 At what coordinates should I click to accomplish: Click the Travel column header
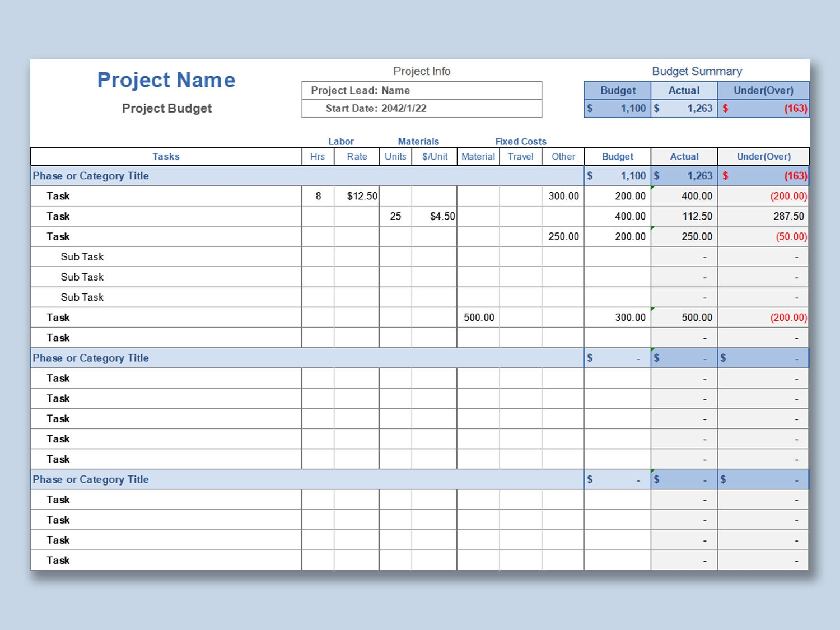click(x=520, y=157)
